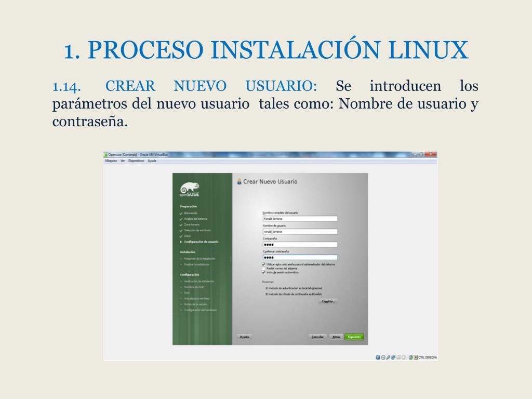
Task: Open the Ver menu
Action: [123, 161]
